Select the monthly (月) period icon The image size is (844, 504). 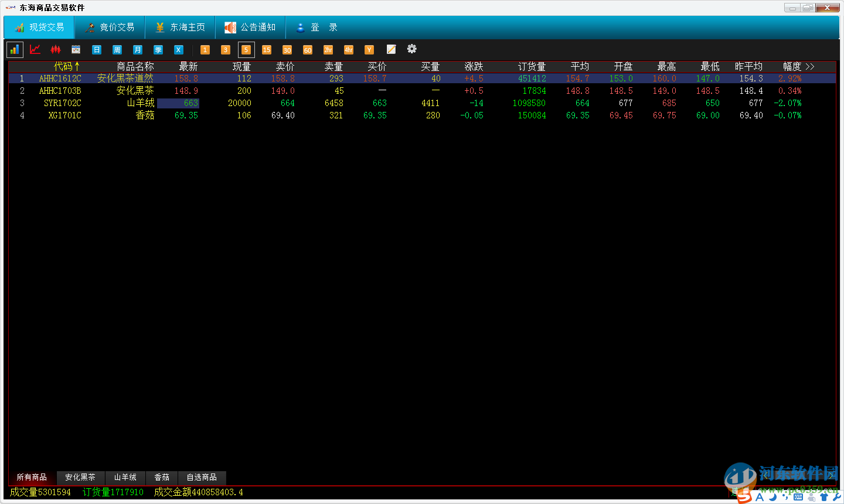click(x=138, y=50)
